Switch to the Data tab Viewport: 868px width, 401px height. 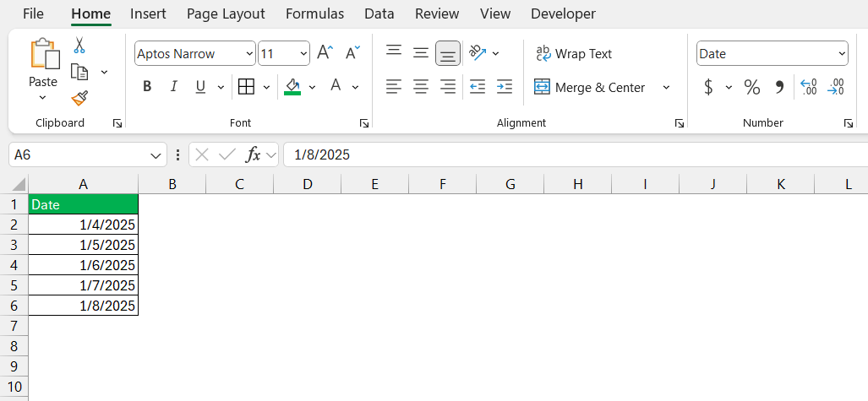coord(379,14)
